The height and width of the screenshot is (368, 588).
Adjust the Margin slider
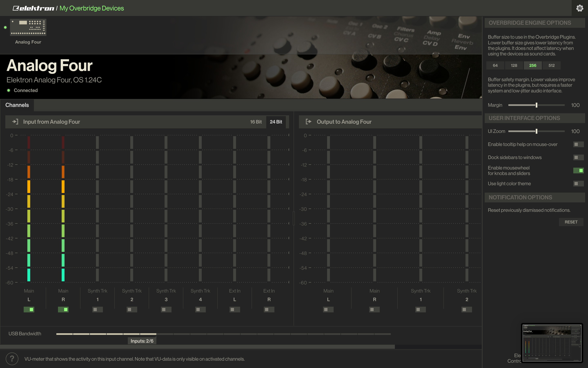(537, 105)
